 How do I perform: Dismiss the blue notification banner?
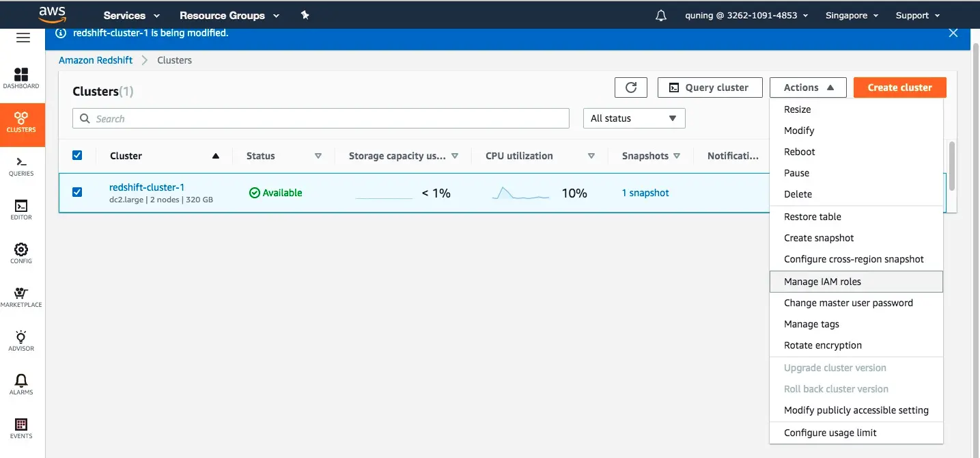click(953, 33)
